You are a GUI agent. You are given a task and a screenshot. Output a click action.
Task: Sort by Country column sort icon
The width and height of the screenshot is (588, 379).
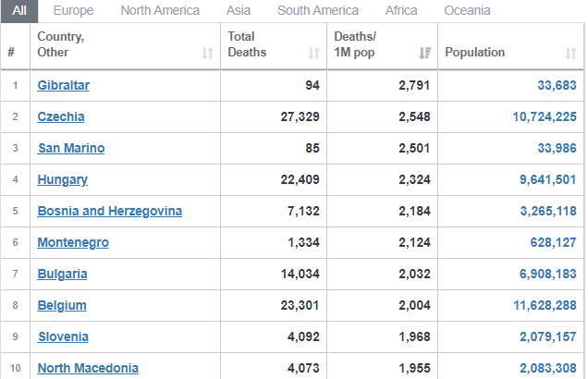point(207,54)
